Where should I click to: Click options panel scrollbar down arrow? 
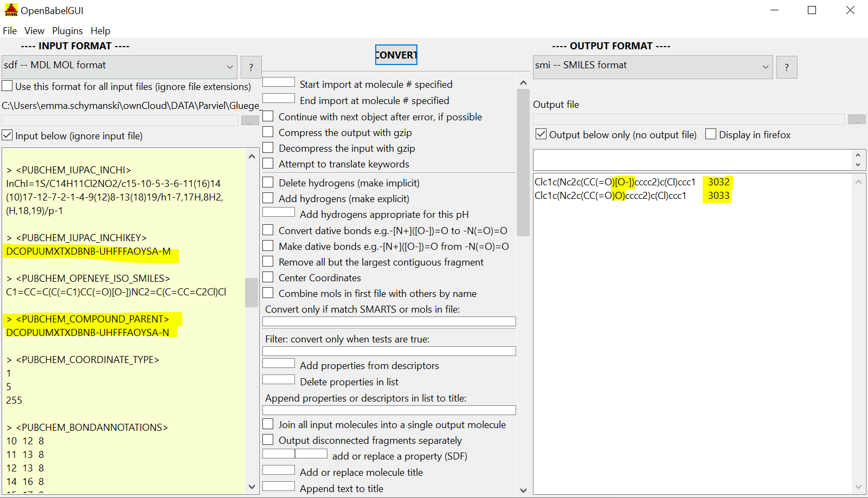pos(523,490)
